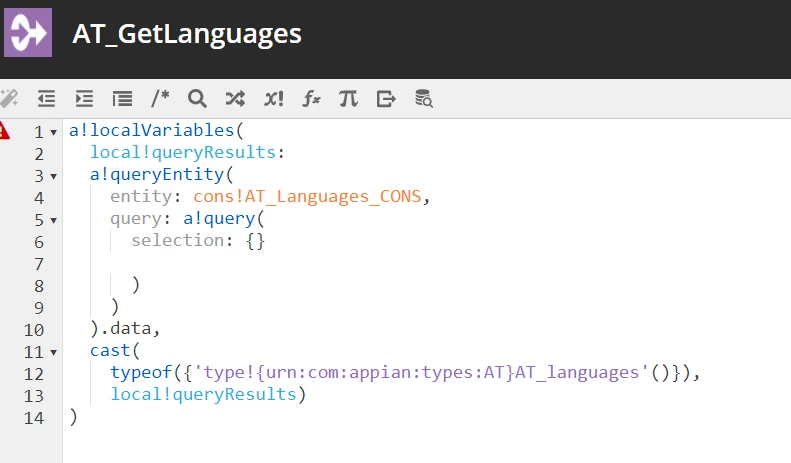Click selection: {} on line 6
791x463 pixels.
[198, 241]
